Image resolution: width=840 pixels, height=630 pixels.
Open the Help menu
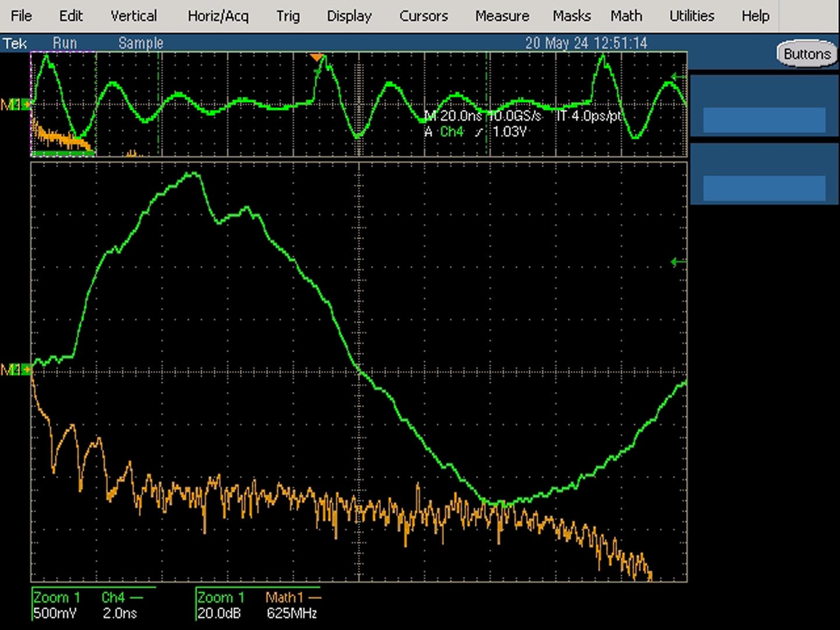pyautogui.click(x=755, y=16)
